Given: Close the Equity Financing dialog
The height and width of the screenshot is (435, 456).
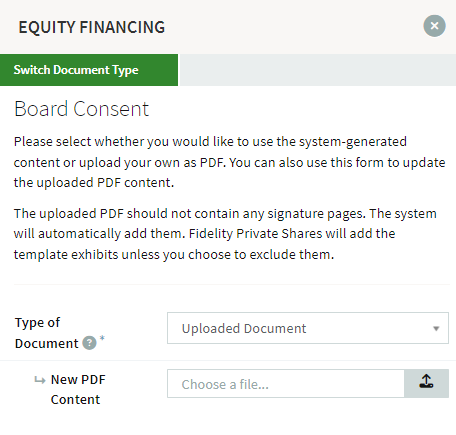Looking at the screenshot, I should pyautogui.click(x=434, y=26).
